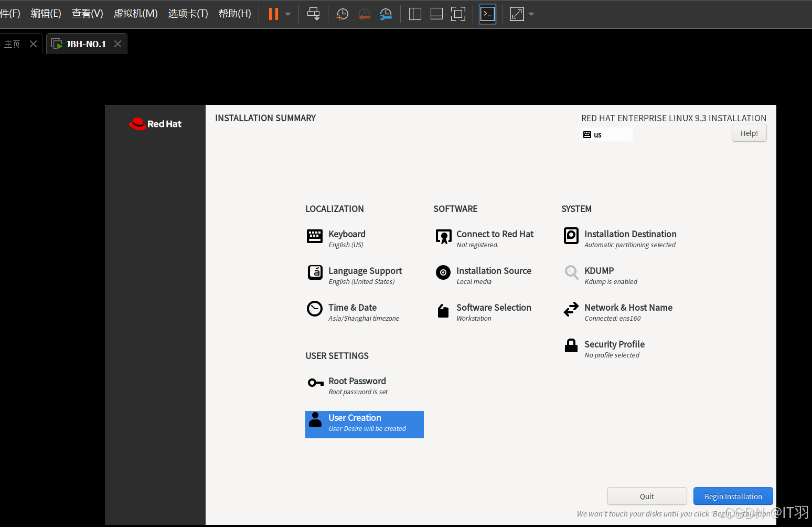Click the Keyboard layout icon
Image resolution: width=812 pixels, height=527 pixels.
[x=315, y=236]
